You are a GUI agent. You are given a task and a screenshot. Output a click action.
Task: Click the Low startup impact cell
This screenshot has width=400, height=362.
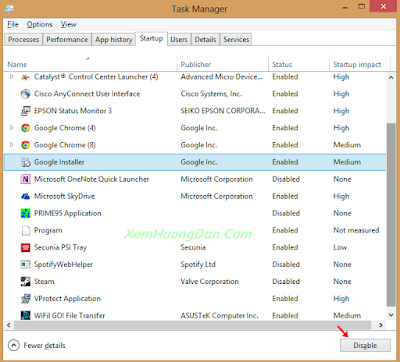[340, 247]
